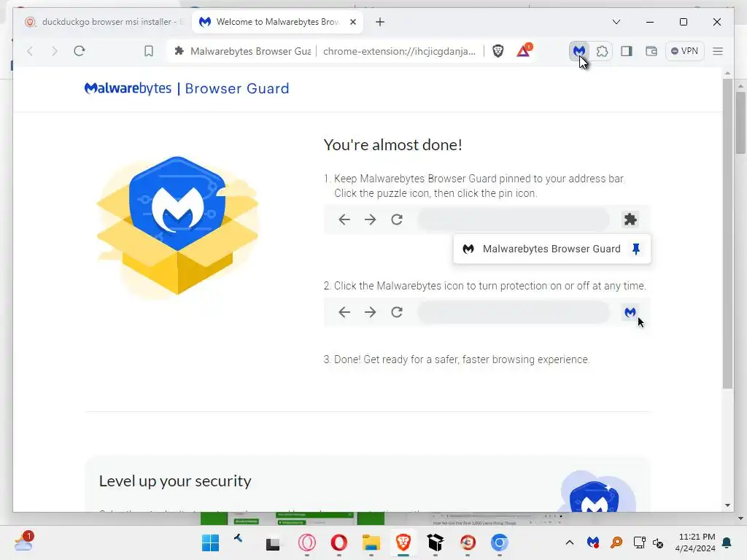Click the muted volume tray icon

click(x=659, y=542)
